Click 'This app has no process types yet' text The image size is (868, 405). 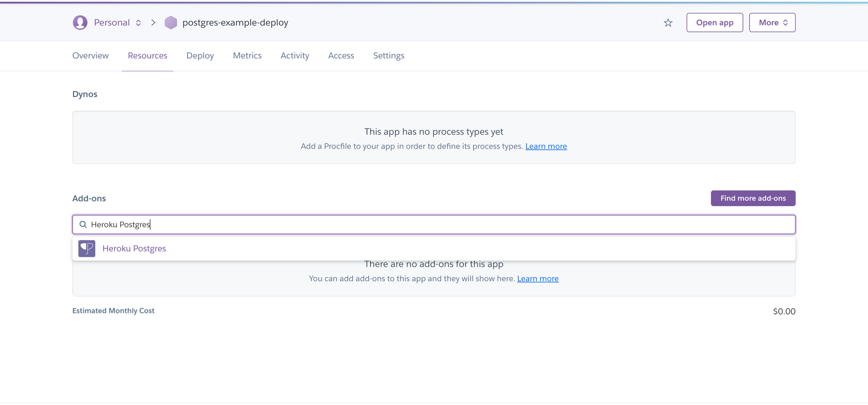tap(434, 132)
